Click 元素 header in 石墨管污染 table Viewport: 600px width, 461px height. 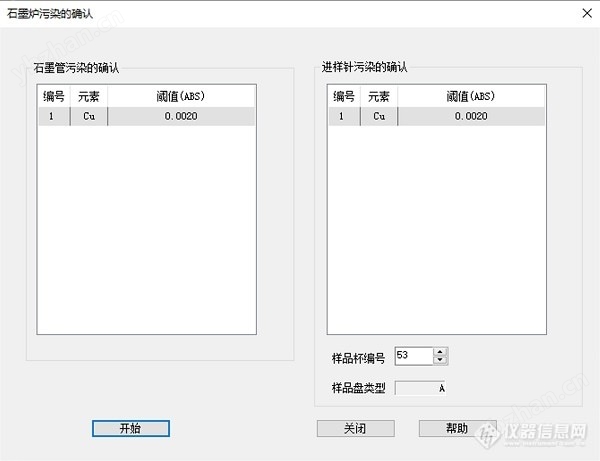[x=88, y=97]
